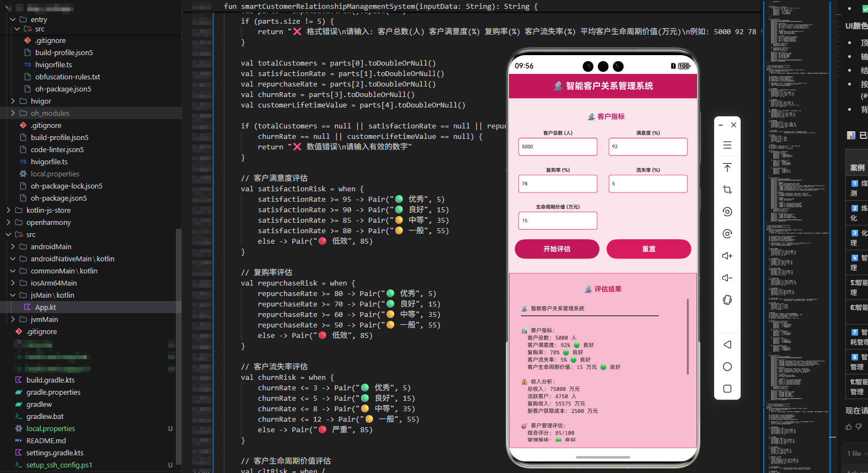Expand the iosArm64Main folder

(13, 283)
